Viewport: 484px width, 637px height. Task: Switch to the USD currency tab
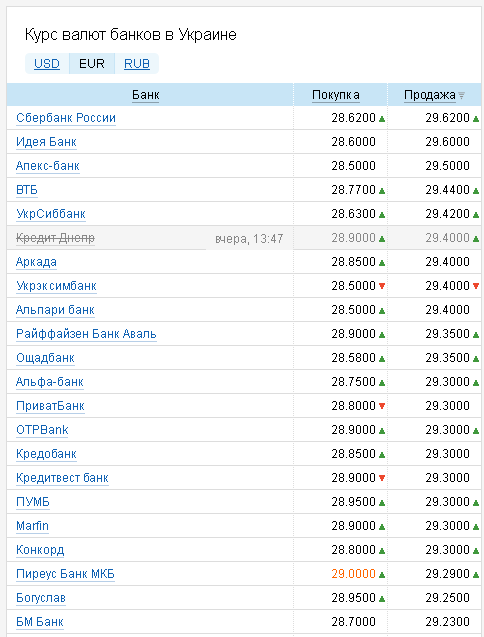47,64
